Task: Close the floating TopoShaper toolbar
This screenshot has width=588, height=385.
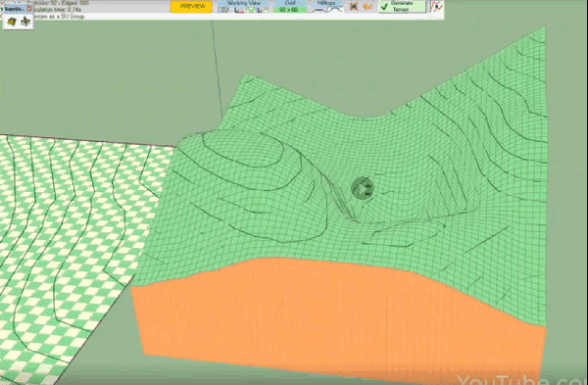Action: (x=29, y=8)
